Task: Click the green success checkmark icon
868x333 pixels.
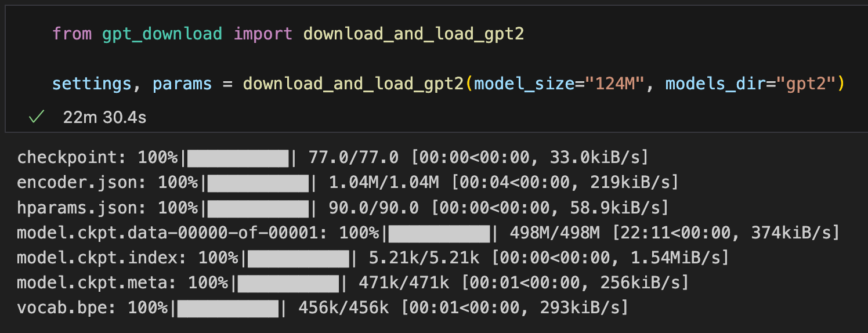Action: pyautogui.click(x=37, y=118)
